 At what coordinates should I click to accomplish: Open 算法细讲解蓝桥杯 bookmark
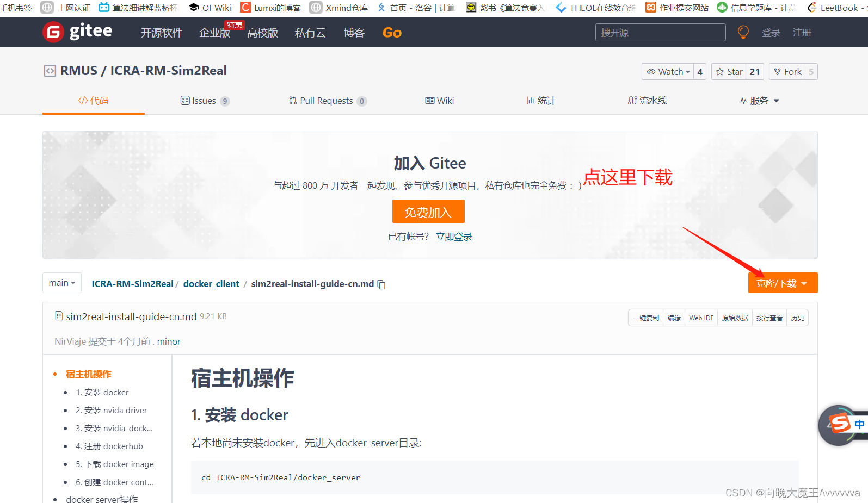[138, 8]
